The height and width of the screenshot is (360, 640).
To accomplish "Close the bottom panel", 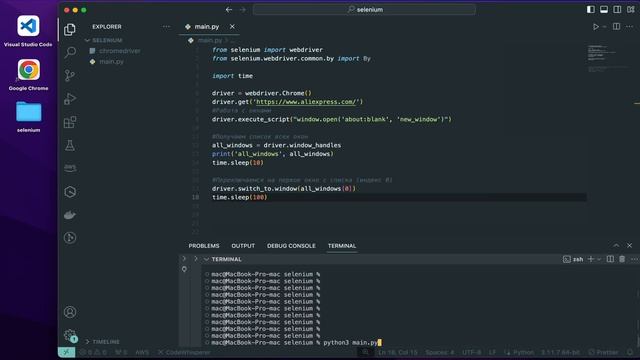I will pyautogui.click(x=629, y=245).
